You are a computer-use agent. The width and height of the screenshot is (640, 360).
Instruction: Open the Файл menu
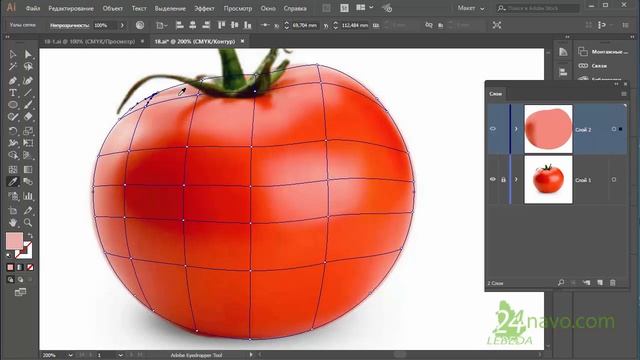coord(33,8)
